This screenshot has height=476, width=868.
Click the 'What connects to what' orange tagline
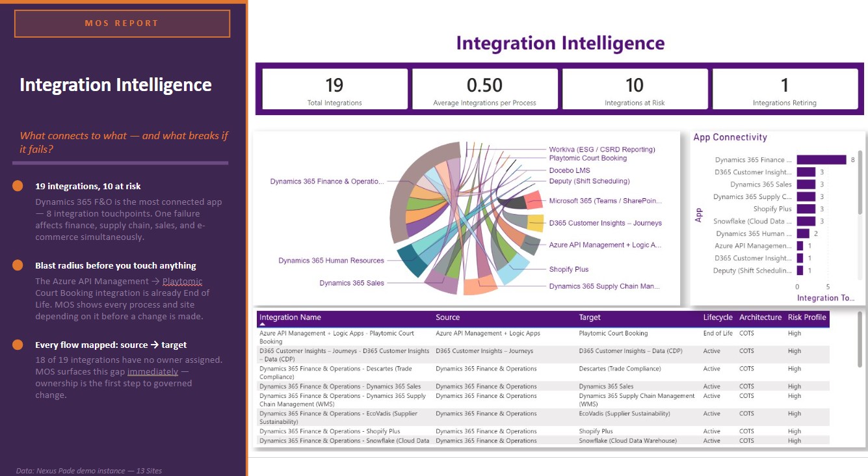[x=124, y=142]
